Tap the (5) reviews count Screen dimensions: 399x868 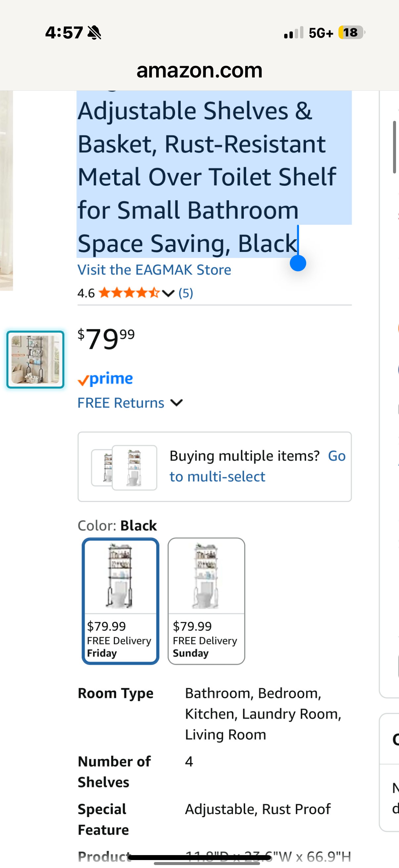pos(186,293)
